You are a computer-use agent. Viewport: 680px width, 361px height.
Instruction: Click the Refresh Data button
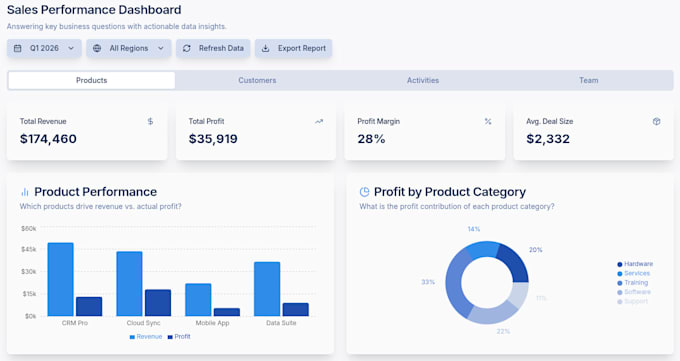213,48
